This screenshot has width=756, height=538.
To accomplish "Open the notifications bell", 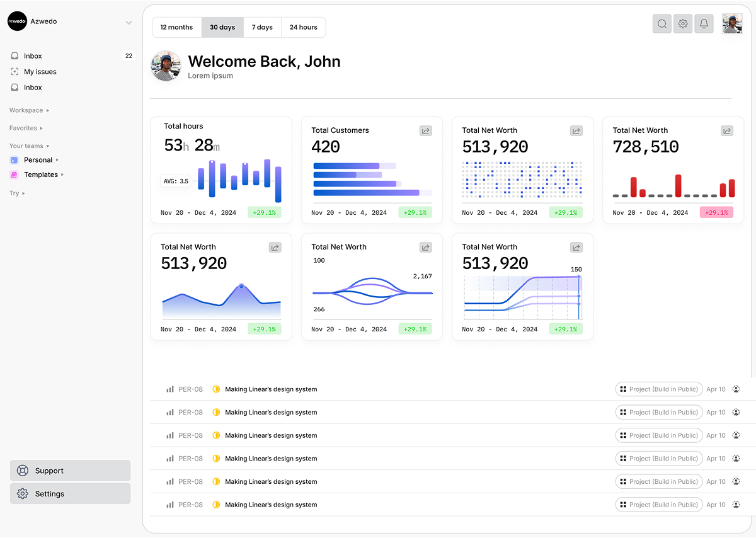I will coord(704,24).
